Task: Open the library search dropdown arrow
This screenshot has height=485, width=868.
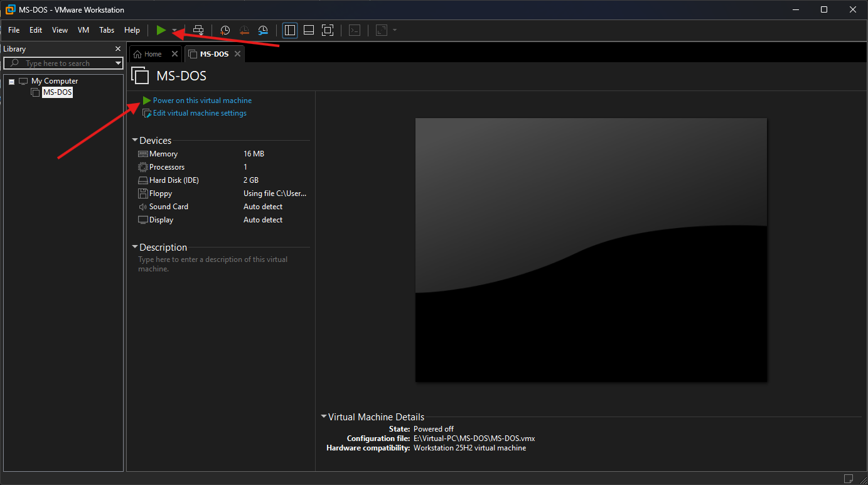Action: pyautogui.click(x=118, y=63)
